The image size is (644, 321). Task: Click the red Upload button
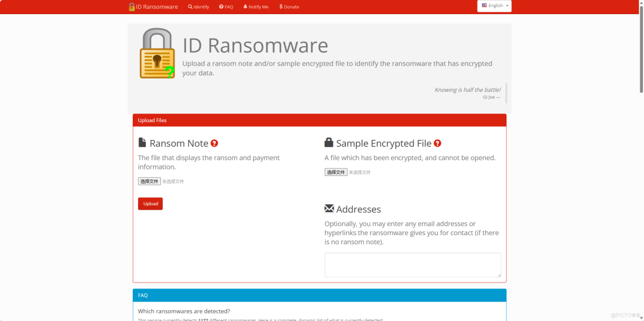tap(150, 204)
